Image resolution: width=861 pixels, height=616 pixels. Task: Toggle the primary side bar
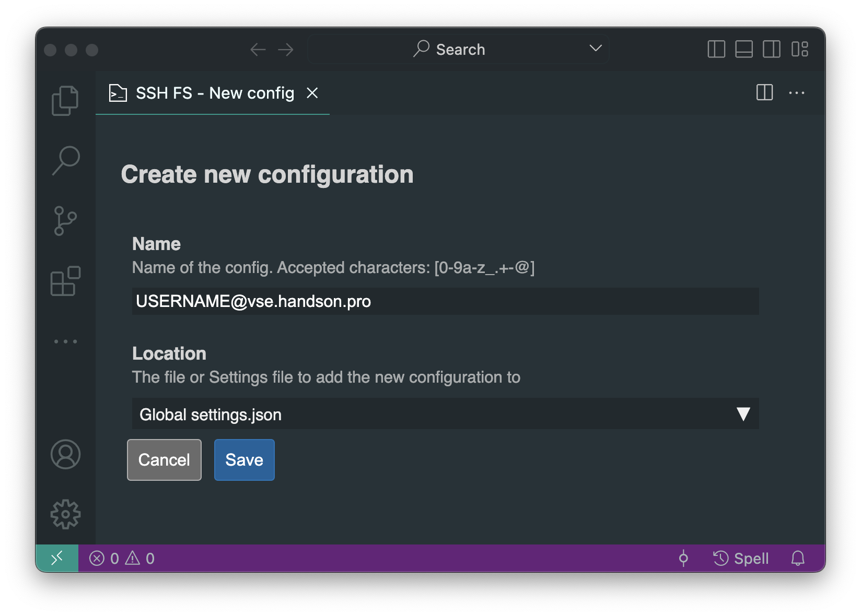tap(716, 50)
